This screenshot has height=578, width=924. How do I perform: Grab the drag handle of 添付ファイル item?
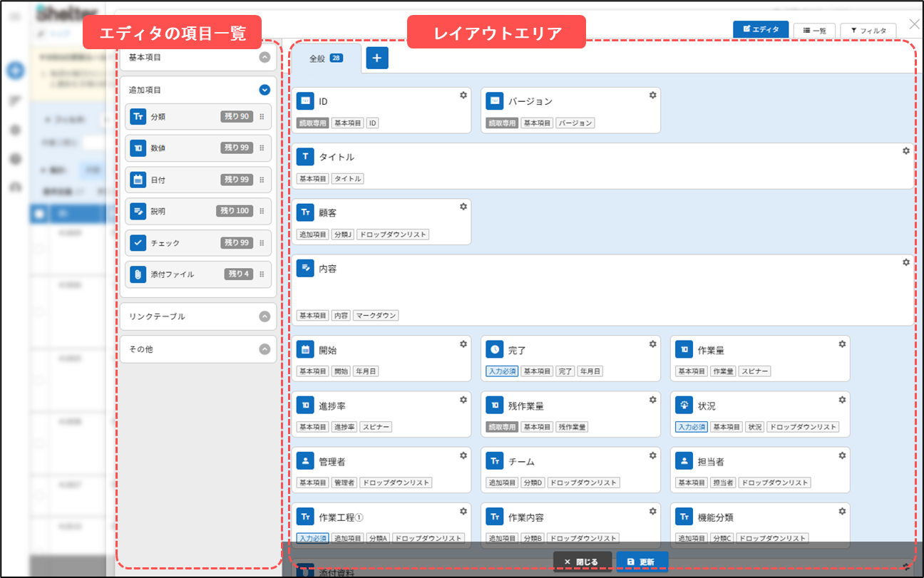pyautogui.click(x=262, y=274)
